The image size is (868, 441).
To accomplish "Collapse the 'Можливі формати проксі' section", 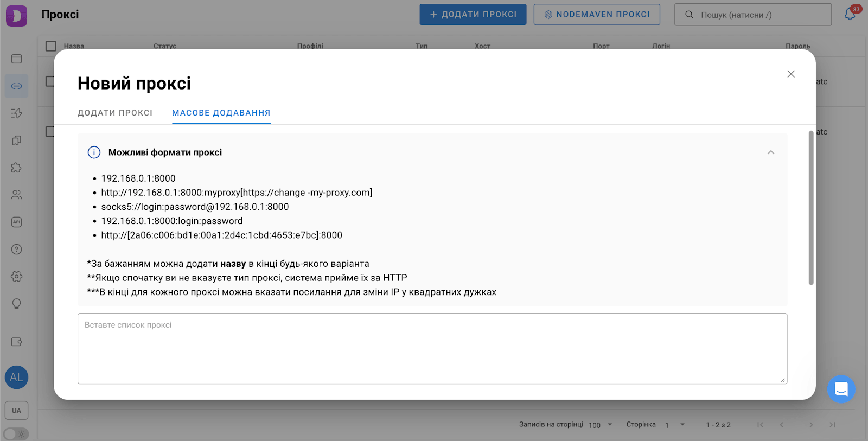I will tap(770, 152).
